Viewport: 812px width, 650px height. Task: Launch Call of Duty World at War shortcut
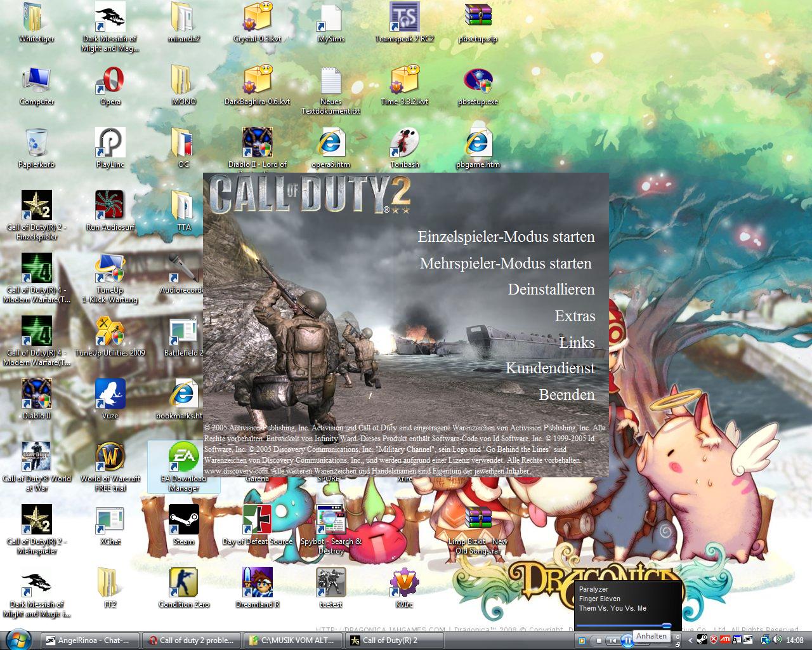coord(36,467)
